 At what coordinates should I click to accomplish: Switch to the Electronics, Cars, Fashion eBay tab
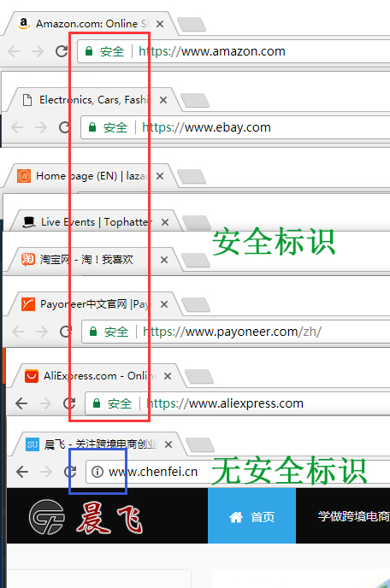94,100
